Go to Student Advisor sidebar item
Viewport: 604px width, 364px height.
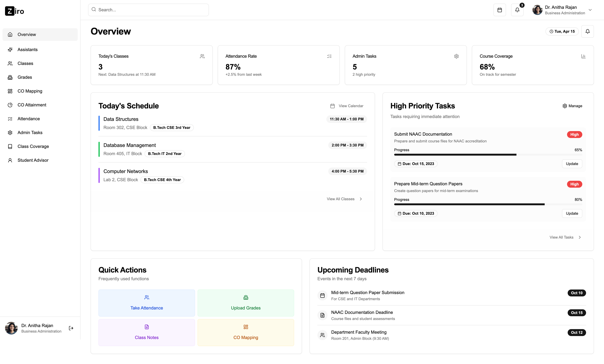click(x=33, y=160)
